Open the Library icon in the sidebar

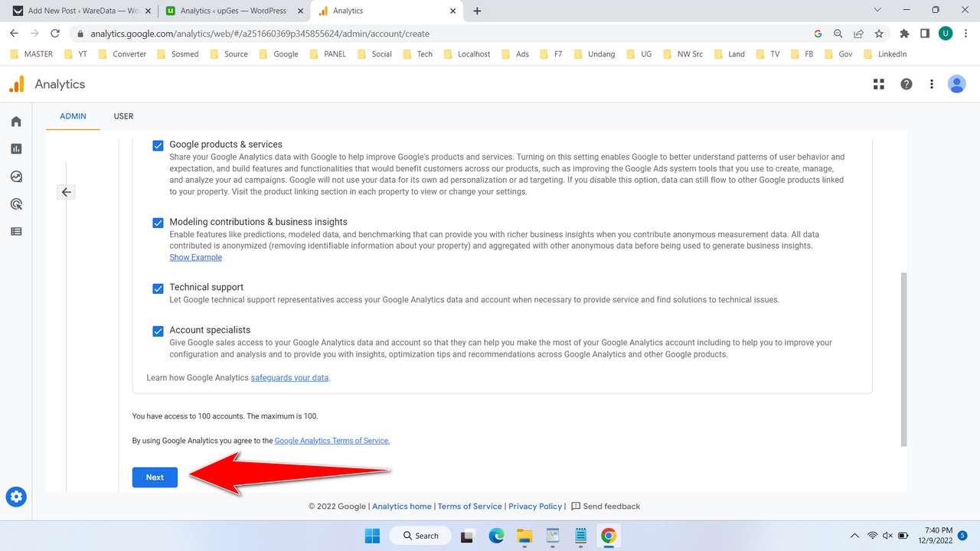click(15, 231)
